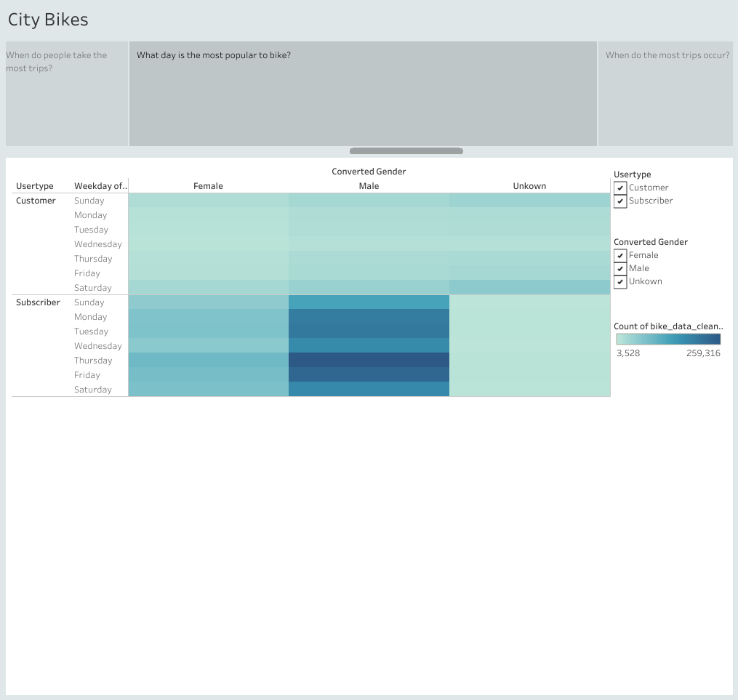
Task: Select Customer Saturday row label
Action: (x=93, y=288)
